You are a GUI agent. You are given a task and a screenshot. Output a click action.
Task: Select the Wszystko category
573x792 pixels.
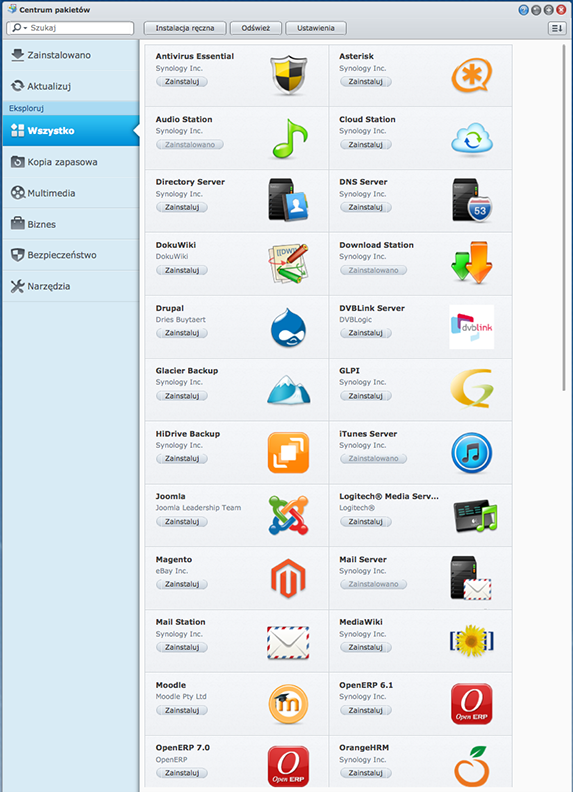tap(71, 130)
